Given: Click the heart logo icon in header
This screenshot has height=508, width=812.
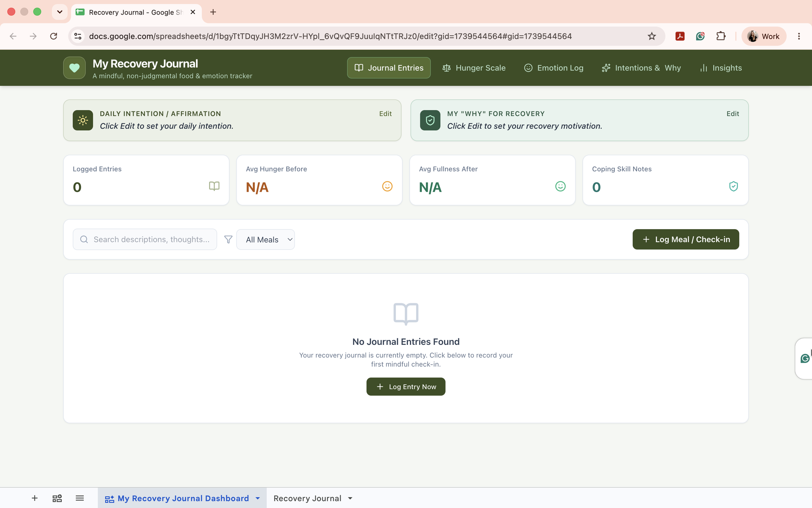Looking at the screenshot, I should tap(74, 68).
